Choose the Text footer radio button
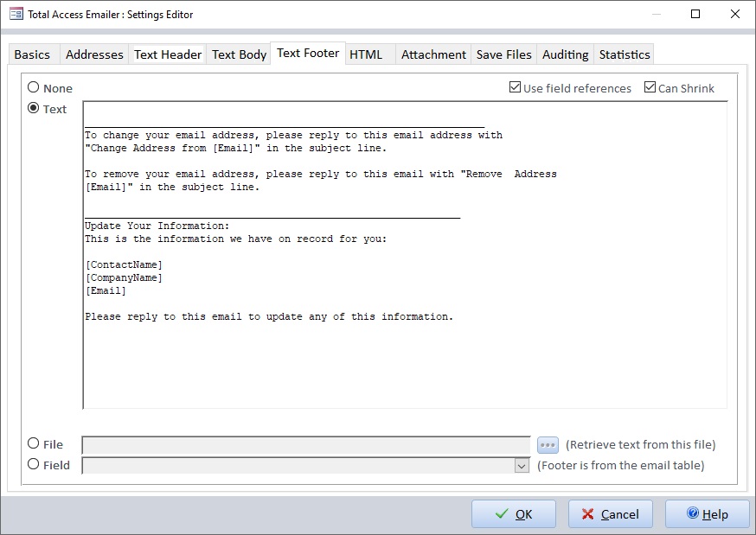This screenshot has width=756, height=535. pyautogui.click(x=33, y=108)
